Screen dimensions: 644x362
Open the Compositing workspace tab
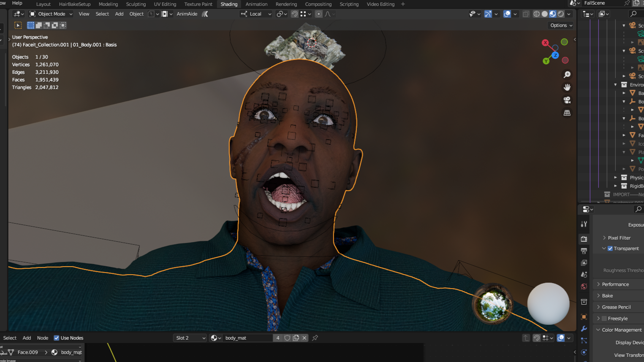[x=318, y=4]
